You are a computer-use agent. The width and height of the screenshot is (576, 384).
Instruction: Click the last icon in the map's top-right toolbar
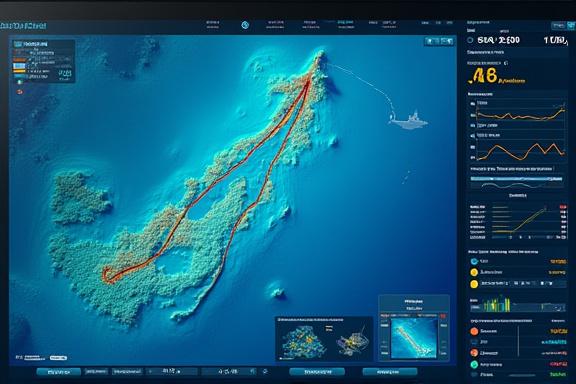coord(450,41)
